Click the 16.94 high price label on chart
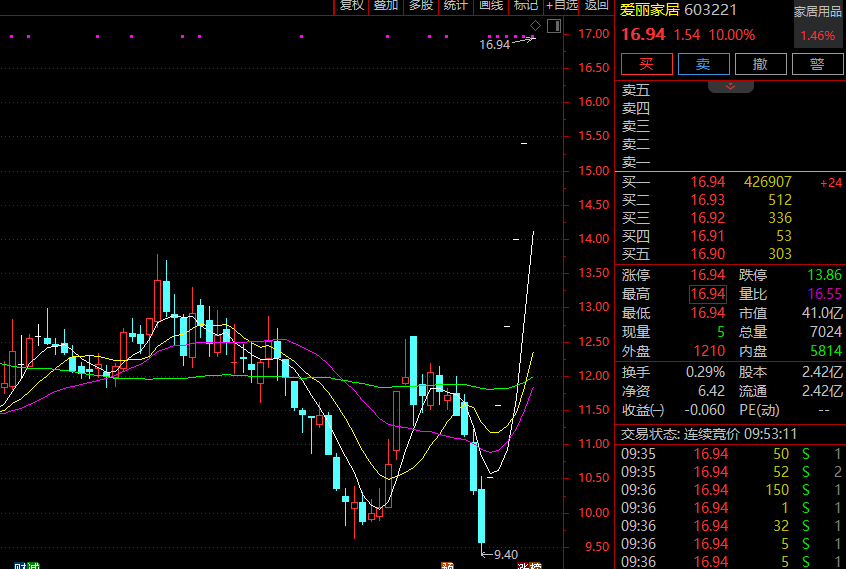The height and width of the screenshot is (569, 846). click(x=494, y=45)
